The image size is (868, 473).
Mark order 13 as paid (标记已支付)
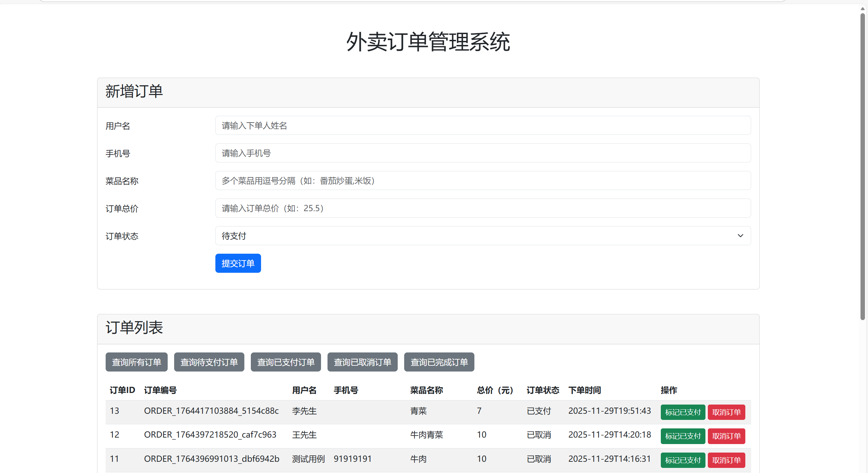(x=683, y=412)
